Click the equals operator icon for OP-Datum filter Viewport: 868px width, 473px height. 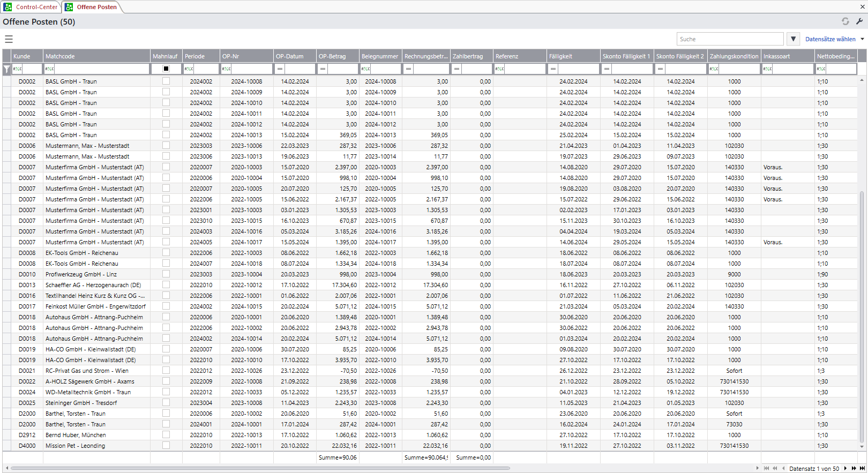(280, 69)
